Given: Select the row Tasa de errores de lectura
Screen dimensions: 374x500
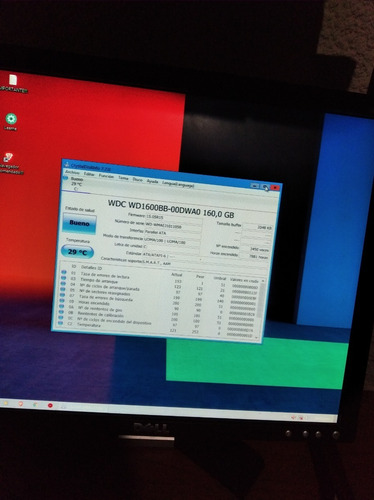Looking at the screenshot, I should point(160,279).
